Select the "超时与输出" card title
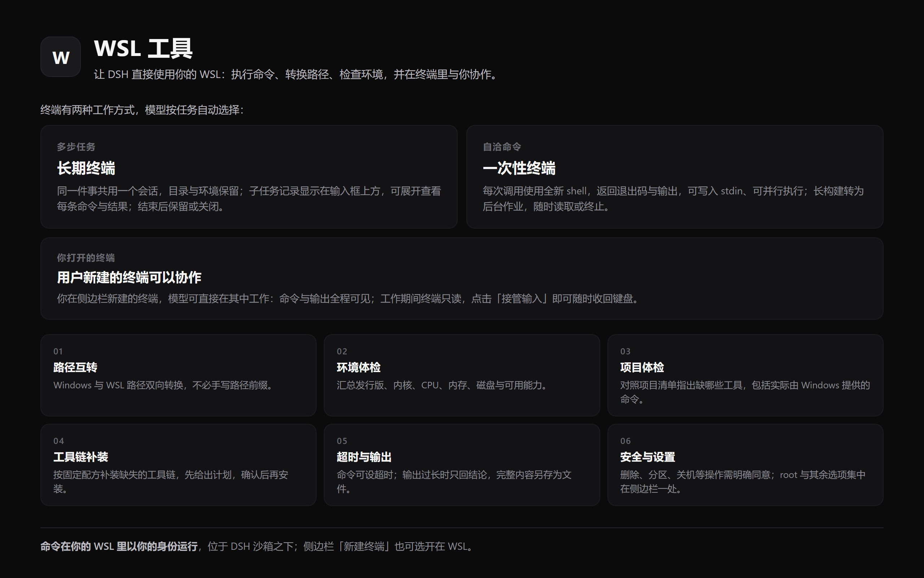Screen dimensions: 924x578 [364, 457]
